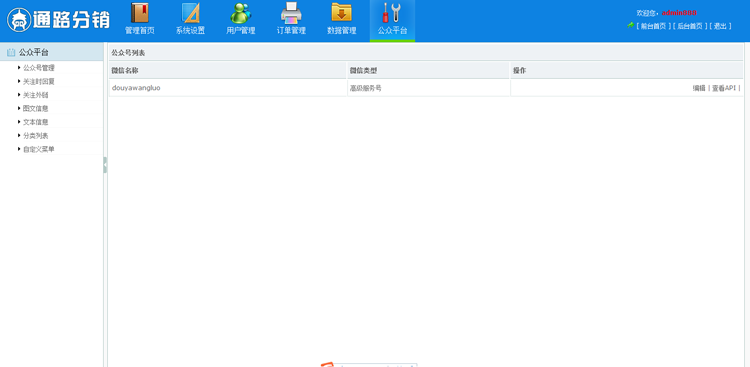Viewport: 750px width, 367px height.
Task: Go to 前台首页 link
Action: [653, 26]
